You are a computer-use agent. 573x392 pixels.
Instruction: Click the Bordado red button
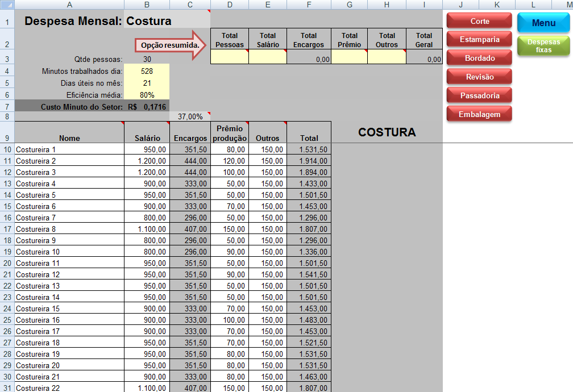point(479,59)
